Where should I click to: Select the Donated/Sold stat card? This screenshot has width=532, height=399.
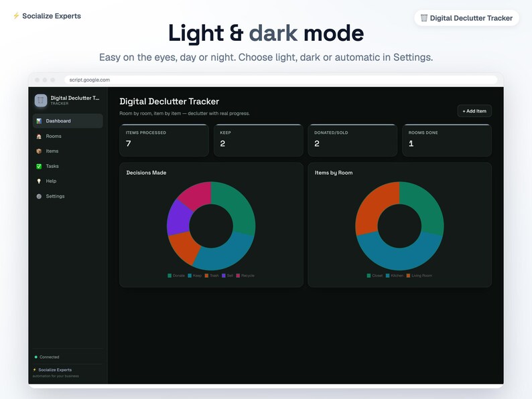coord(352,140)
